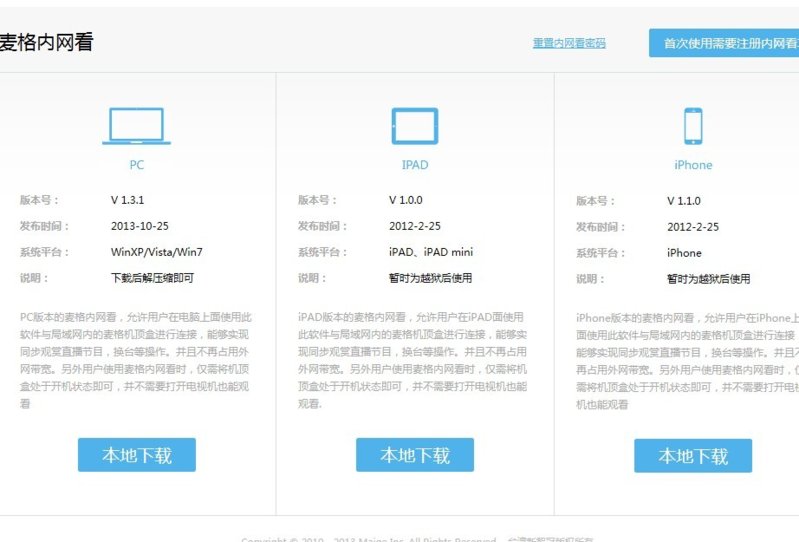Click the iPAD、iPAD mini platform text

pyautogui.click(x=431, y=252)
